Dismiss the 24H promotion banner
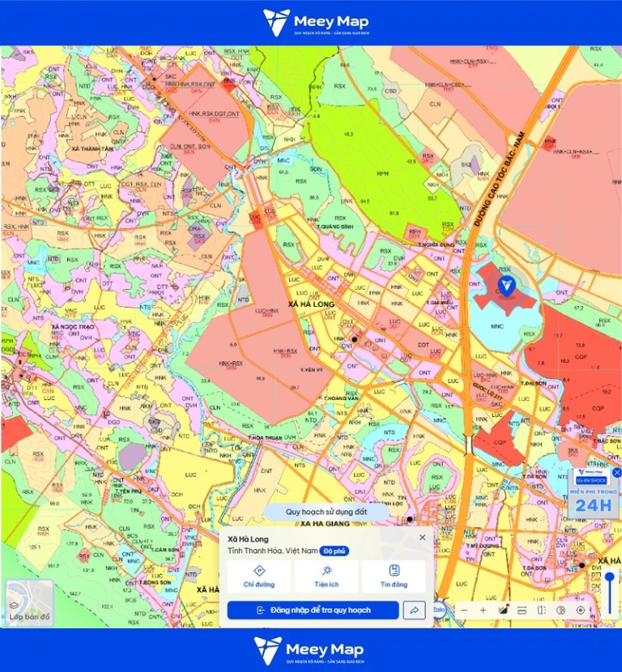 tap(617, 473)
